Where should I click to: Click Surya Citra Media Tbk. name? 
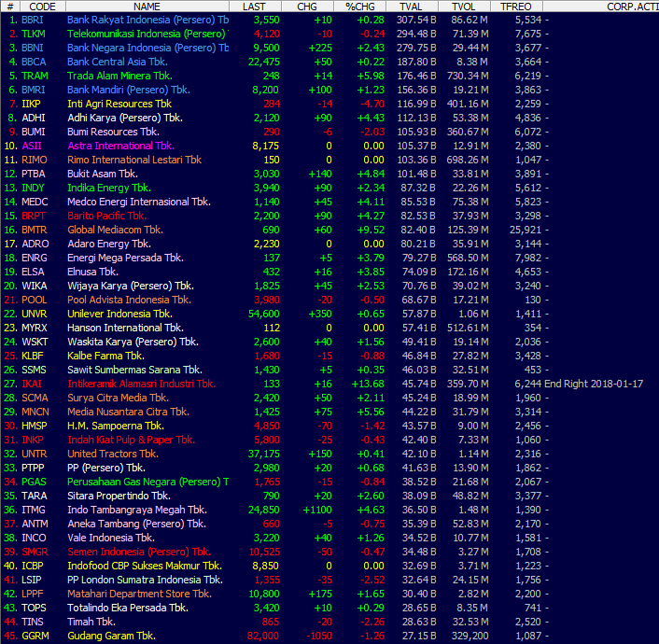click(119, 398)
